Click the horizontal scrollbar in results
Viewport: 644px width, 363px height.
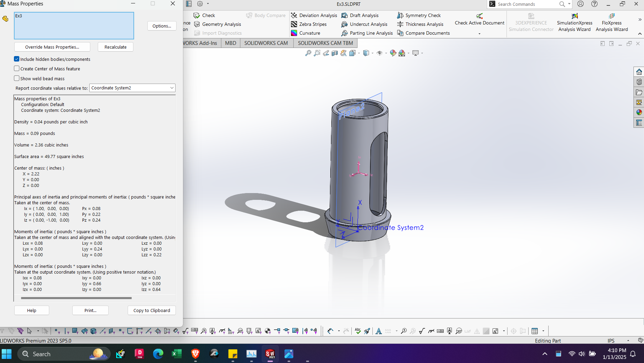click(x=76, y=298)
